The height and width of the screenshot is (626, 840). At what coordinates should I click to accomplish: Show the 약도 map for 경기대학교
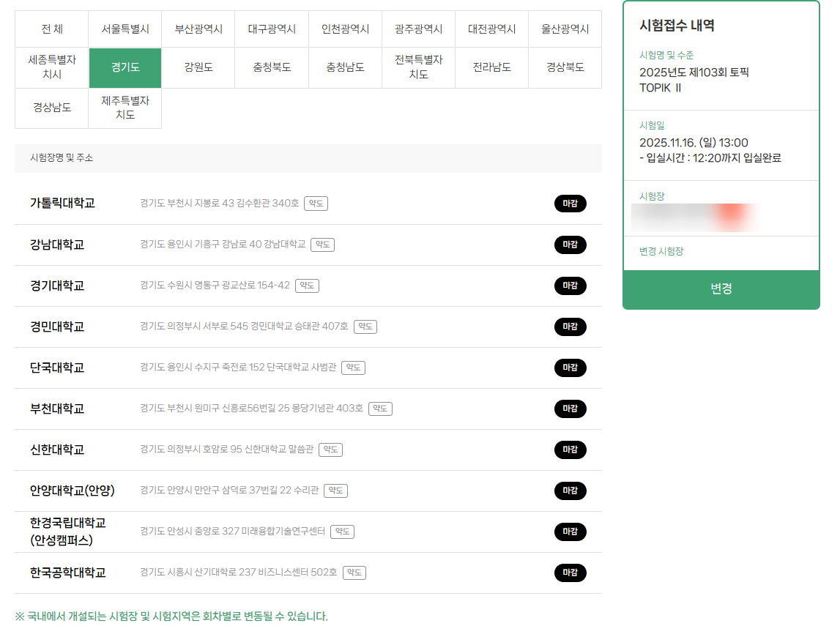coord(307,286)
